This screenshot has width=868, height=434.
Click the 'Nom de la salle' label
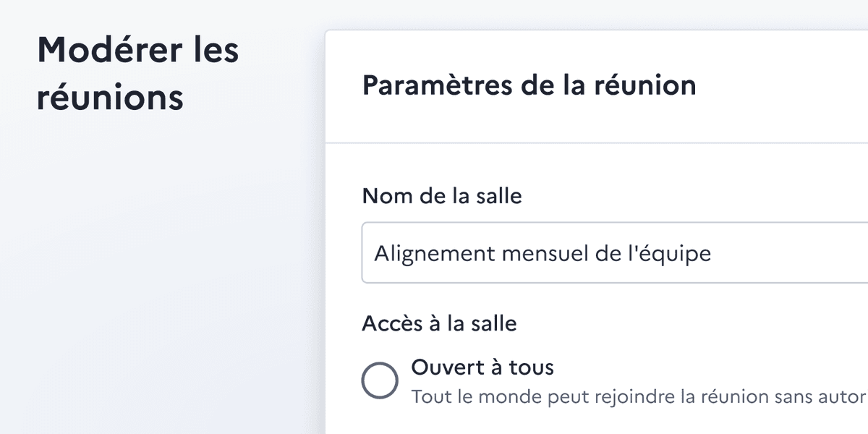(442, 195)
